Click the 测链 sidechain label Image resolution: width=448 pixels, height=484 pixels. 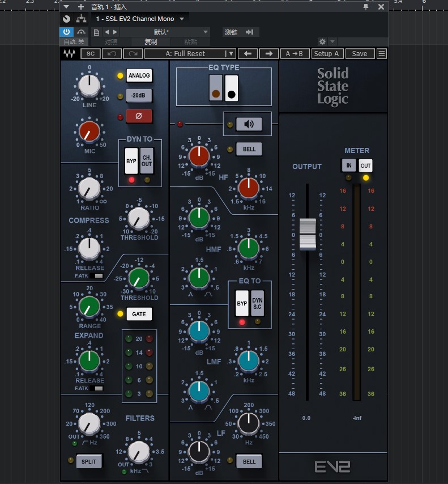231,32
